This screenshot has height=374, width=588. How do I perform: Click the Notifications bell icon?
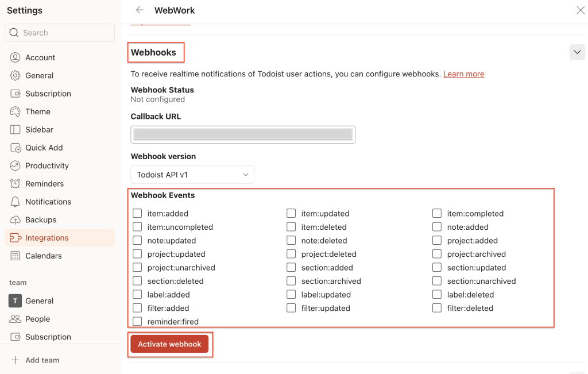point(15,202)
